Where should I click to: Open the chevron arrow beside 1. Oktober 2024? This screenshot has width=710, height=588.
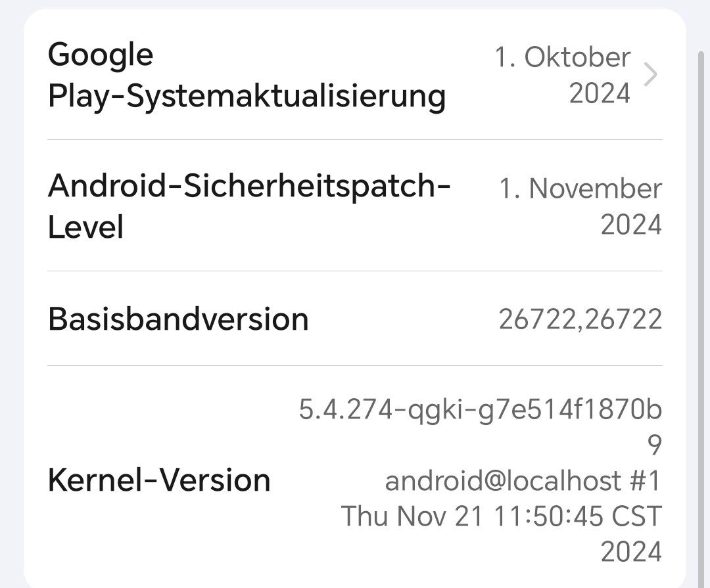pos(650,75)
